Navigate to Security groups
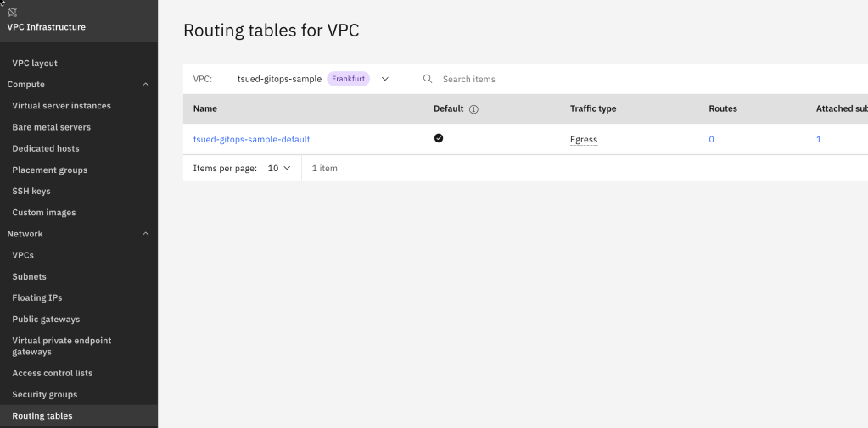This screenshot has width=868, height=428. pos(44,394)
